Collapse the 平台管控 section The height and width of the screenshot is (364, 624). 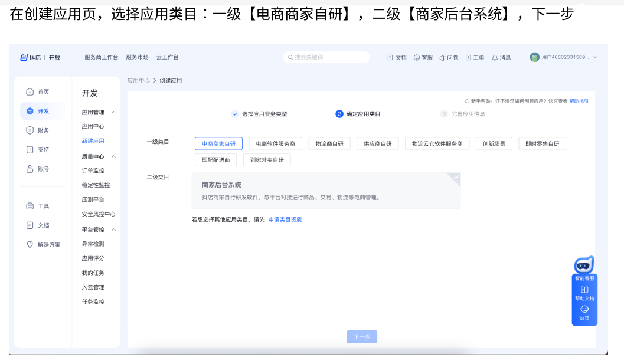pyautogui.click(x=114, y=229)
